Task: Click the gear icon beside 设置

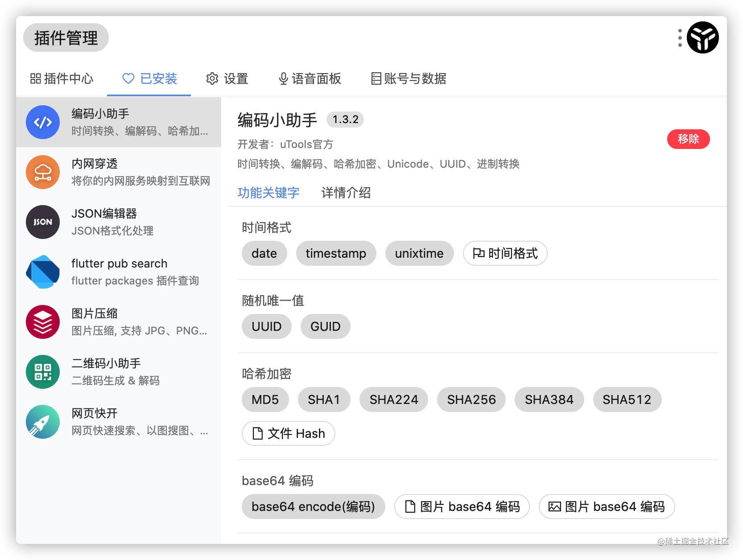Action: tap(212, 79)
